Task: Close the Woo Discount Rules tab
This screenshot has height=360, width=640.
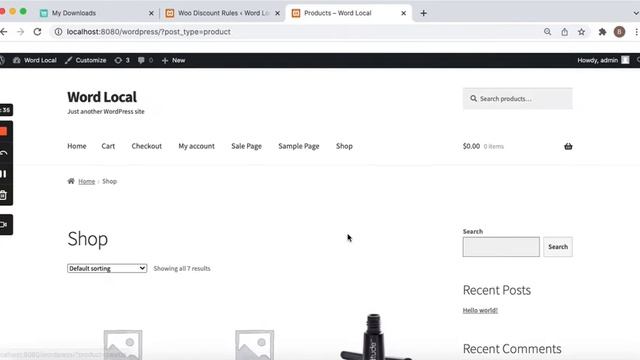Action: tap(278, 13)
